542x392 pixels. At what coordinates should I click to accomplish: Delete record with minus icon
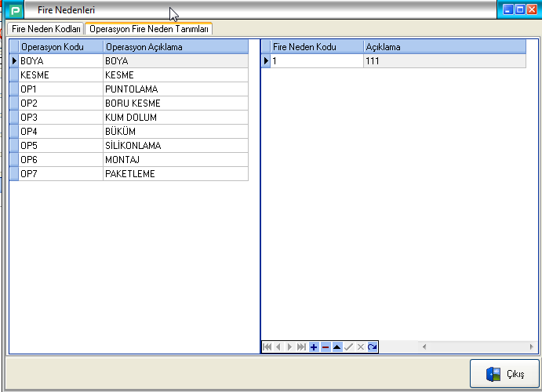(326, 347)
